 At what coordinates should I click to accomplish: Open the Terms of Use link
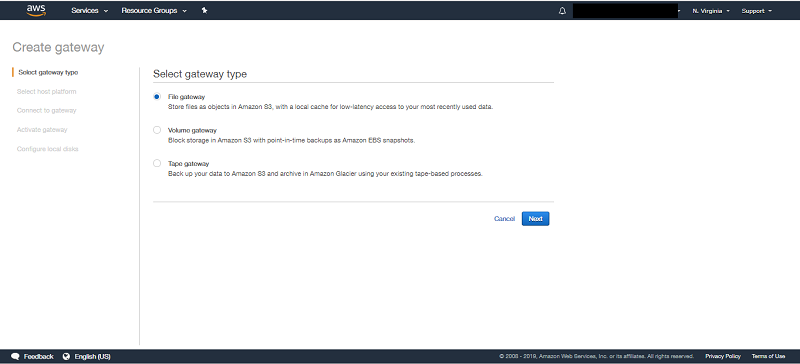click(768, 356)
